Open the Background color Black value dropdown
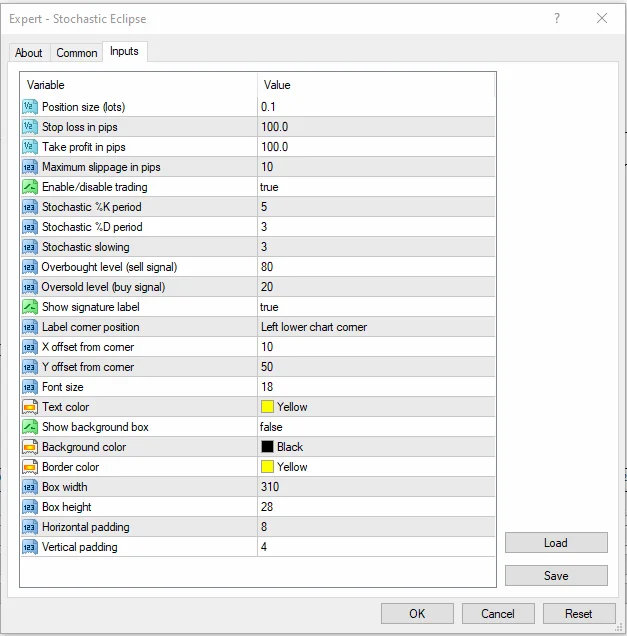627x636 pixels. point(376,447)
